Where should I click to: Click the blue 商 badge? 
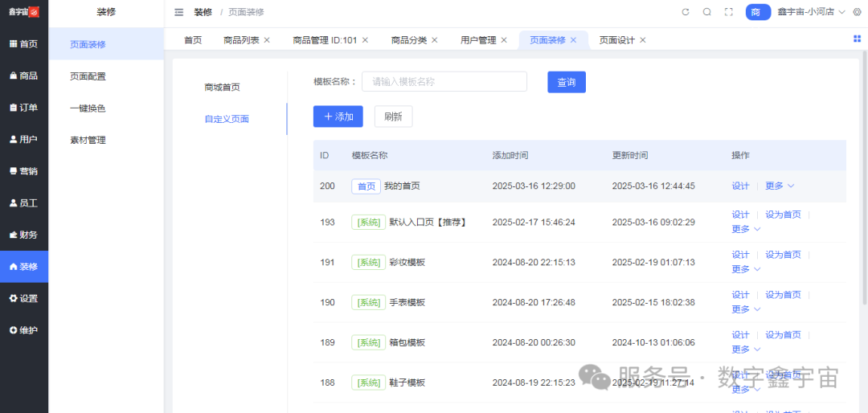point(758,12)
